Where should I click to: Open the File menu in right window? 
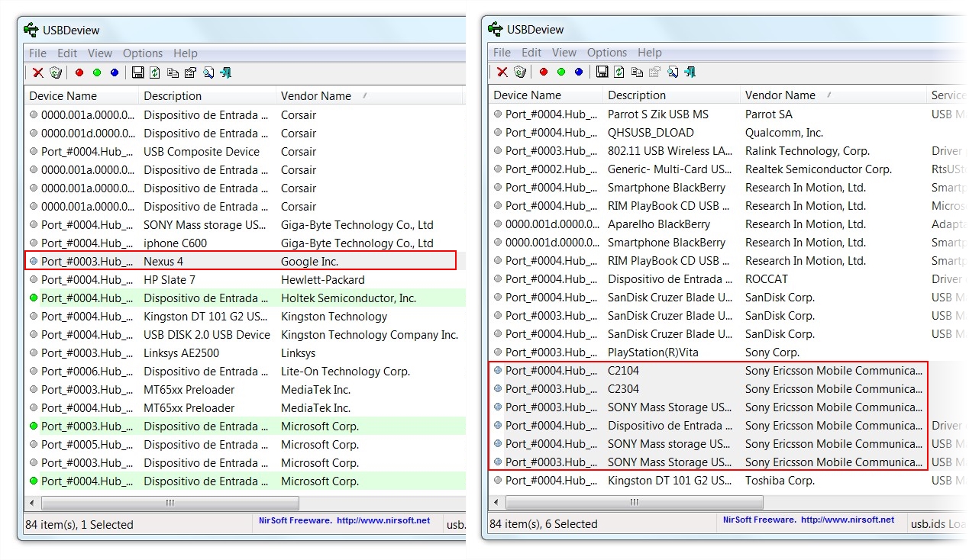502,53
